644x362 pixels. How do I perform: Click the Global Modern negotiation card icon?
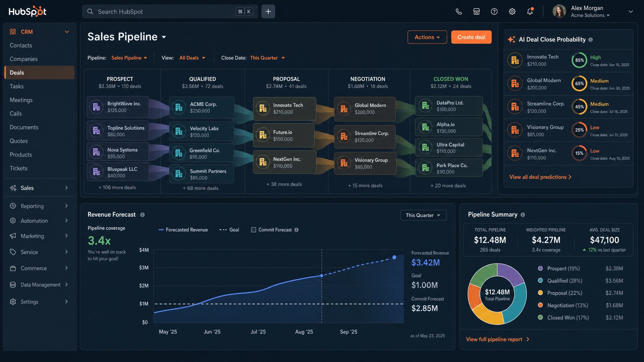click(x=344, y=109)
